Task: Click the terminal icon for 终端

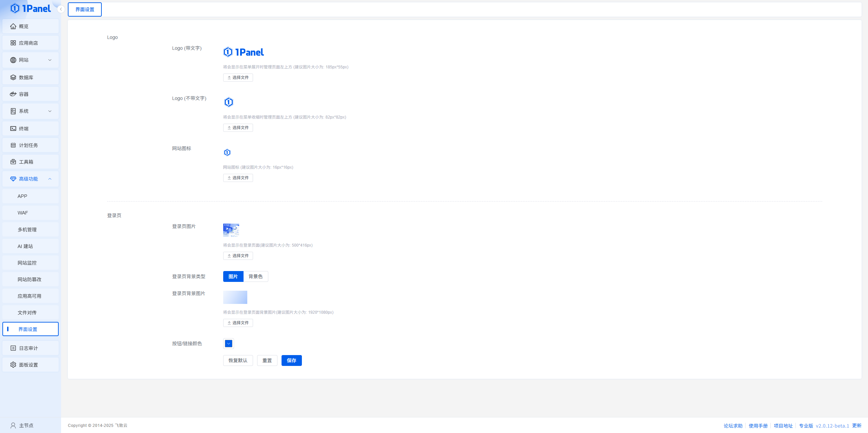Action: 13,128
